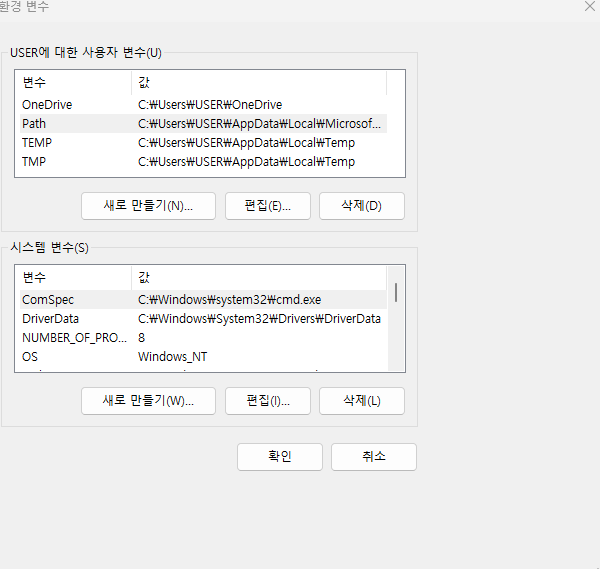600x569 pixels.
Task: Click 삭제(L) to delete system variable
Action: [x=362, y=401]
